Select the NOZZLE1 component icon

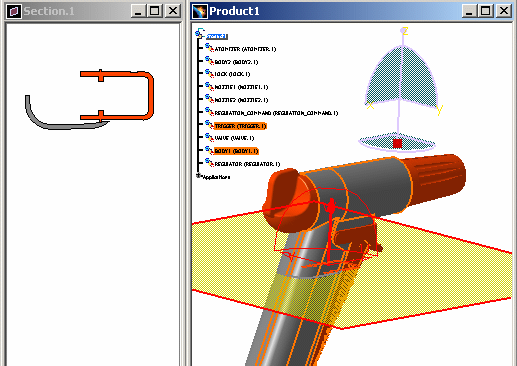click(209, 86)
